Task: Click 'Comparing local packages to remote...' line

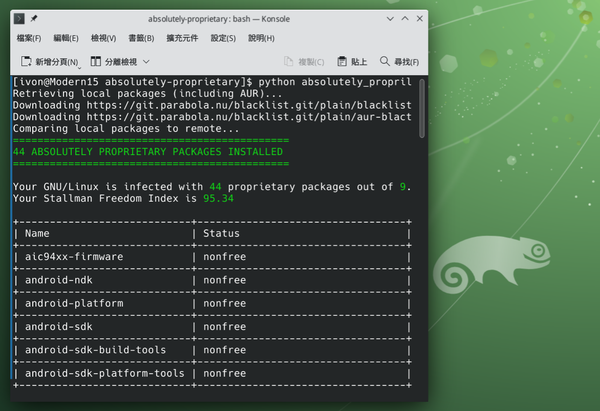Action: click(x=126, y=129)
